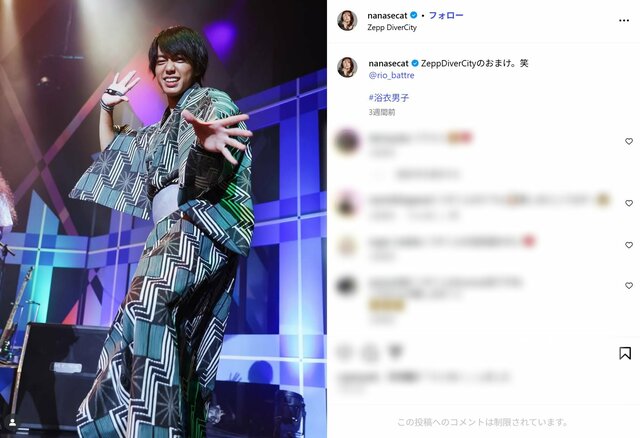
Task: Click the blurred like heart under post
Action: click(345, 352)
